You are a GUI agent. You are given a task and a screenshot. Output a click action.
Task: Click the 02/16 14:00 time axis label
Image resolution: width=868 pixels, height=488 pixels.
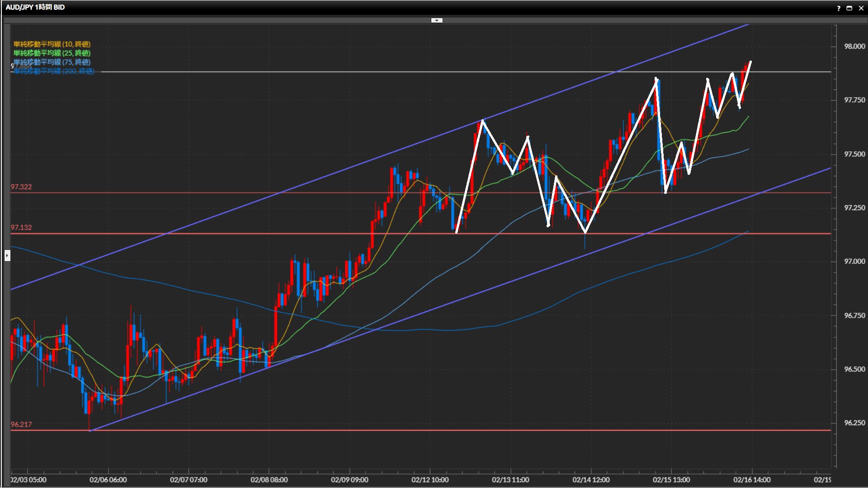click(752, 479)
